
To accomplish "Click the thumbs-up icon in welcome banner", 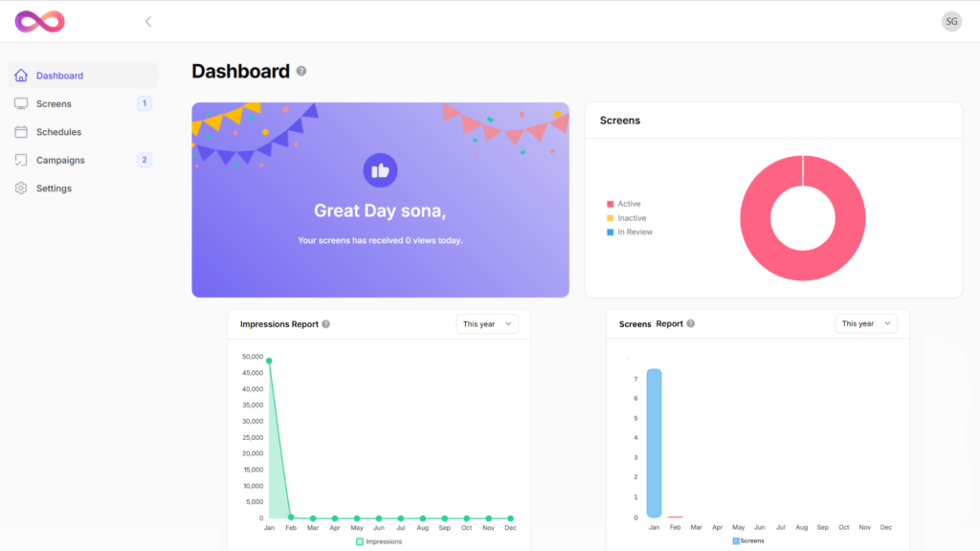I will tap(380, 171).
